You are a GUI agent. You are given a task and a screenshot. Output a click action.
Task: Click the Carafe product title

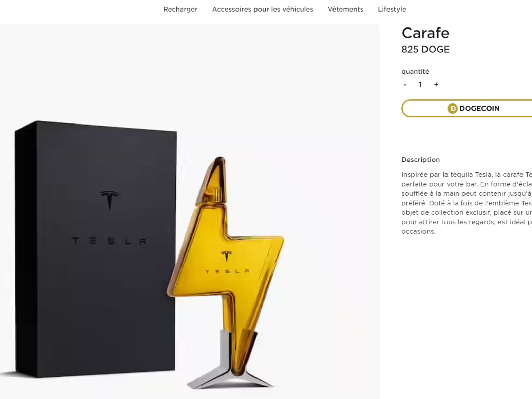[x=425, y=33]
